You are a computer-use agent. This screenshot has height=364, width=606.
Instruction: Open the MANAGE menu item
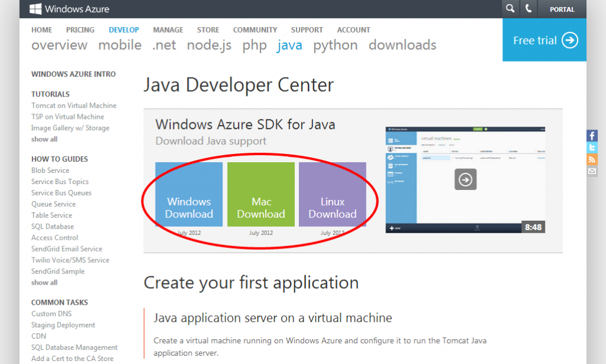point(168,30)
